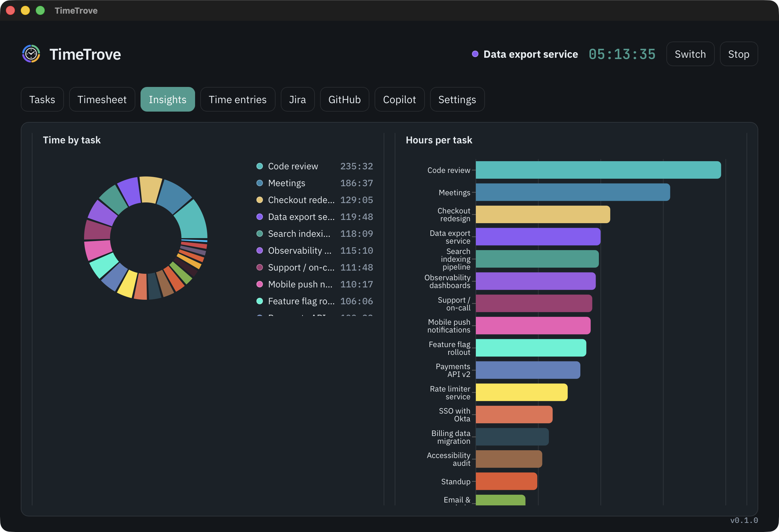Click the Observability dashboards bar
779x532 pixels.
[536, 281]
